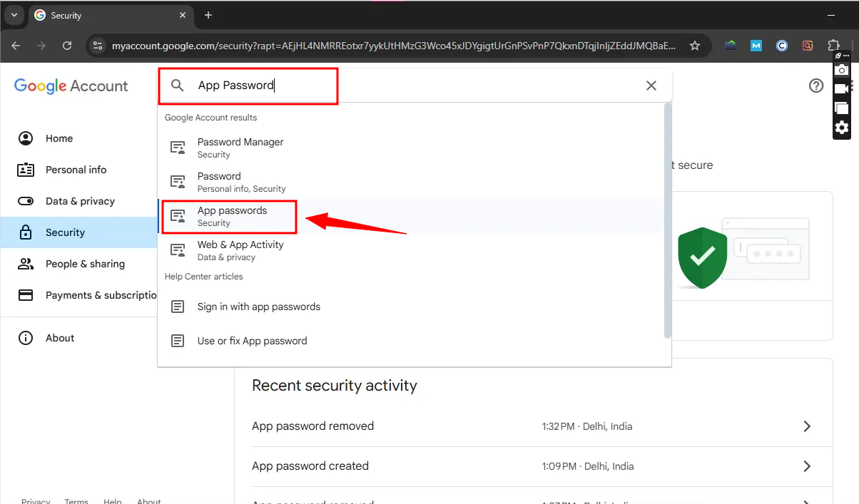
Task: Go back with the browser back arrow
Action: tap(16, 46)
